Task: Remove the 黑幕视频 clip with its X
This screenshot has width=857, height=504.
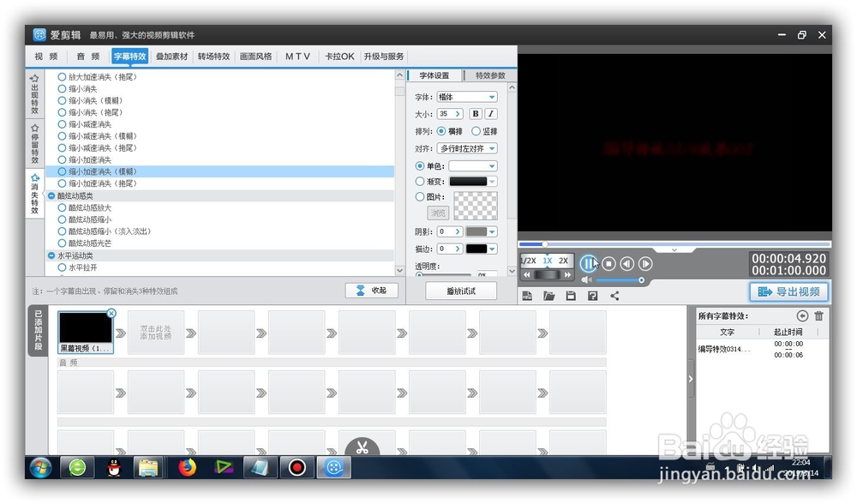Action: (111, 313)
